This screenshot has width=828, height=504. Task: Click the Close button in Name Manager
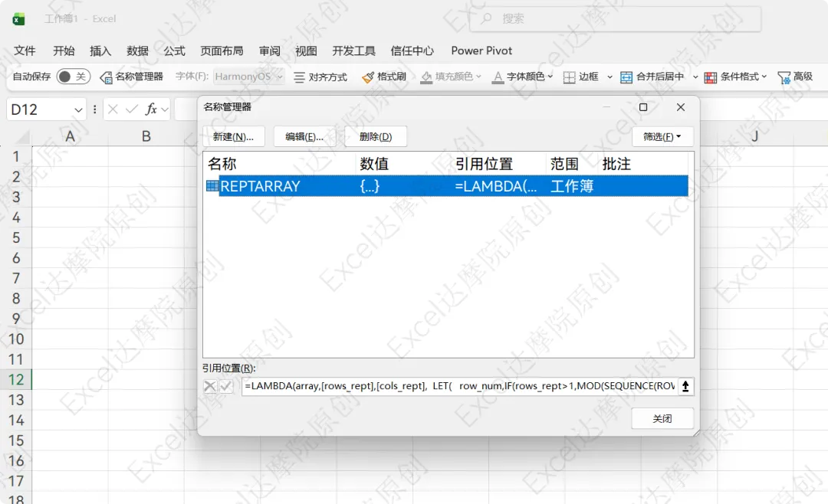pyautogui.click(x=662, y=418)
